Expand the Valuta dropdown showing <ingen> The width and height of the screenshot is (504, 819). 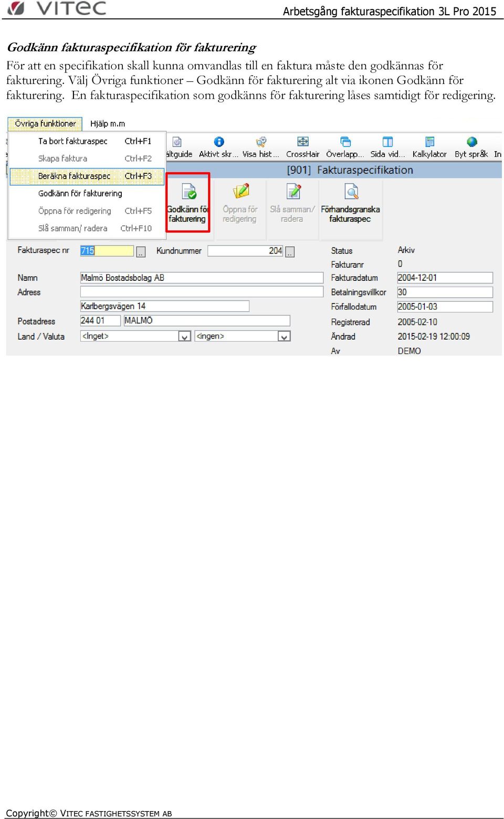click(284, 336)
